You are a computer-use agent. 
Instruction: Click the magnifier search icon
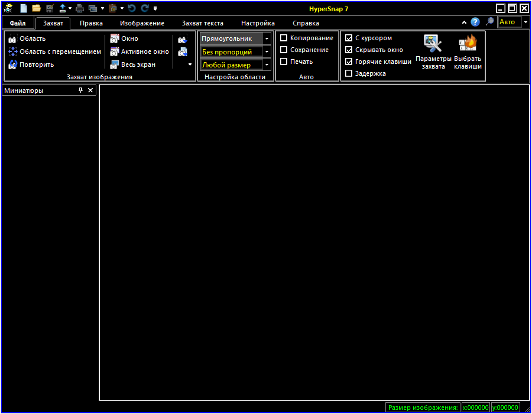[489, 22]
